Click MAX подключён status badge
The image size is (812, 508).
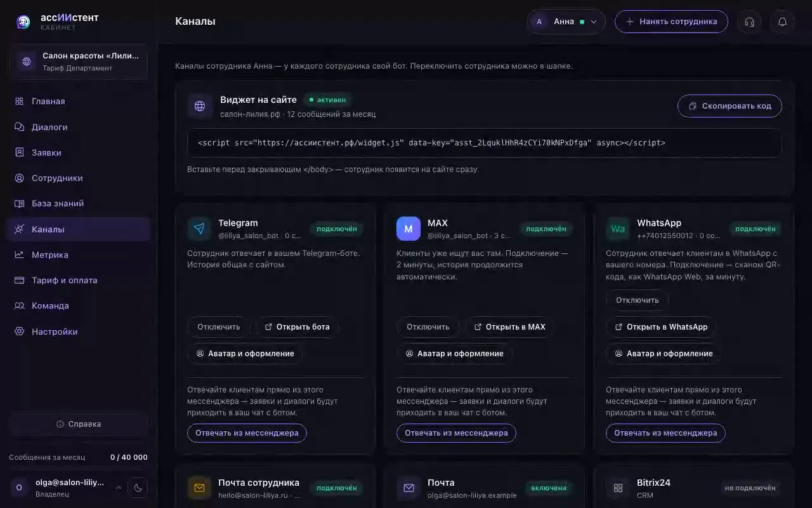coord(546,229)
